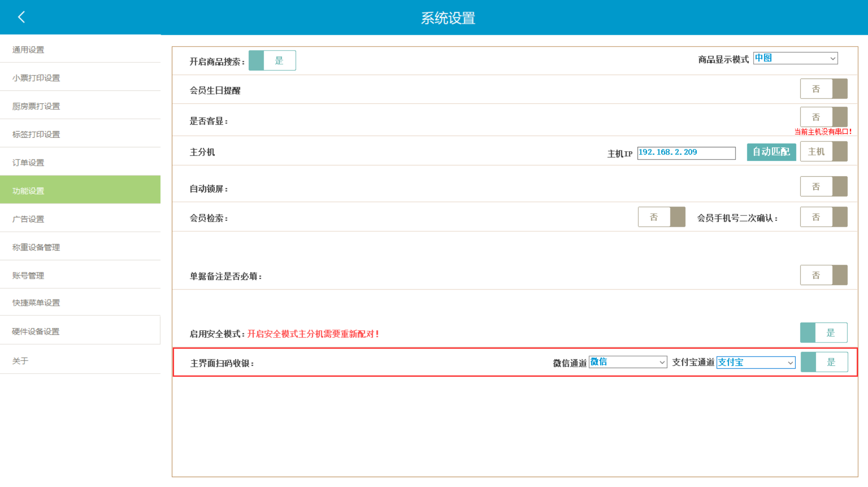Toggle the 开启商品搜索 switch
Screen dimensions: 868x487
pyautogui.click(x=272, y=61)
